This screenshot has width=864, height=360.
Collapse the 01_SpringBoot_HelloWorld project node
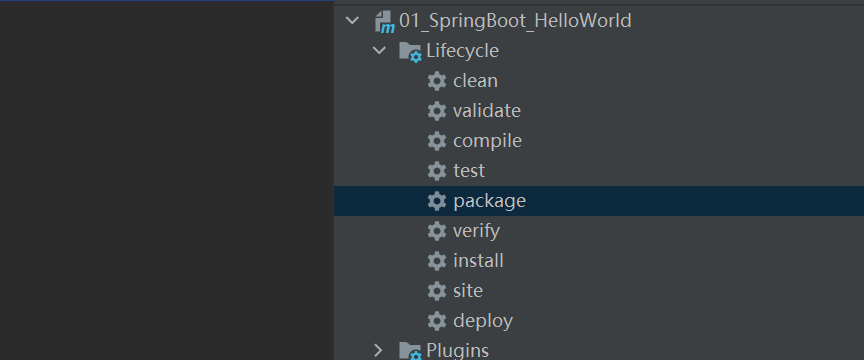[351, 21]
